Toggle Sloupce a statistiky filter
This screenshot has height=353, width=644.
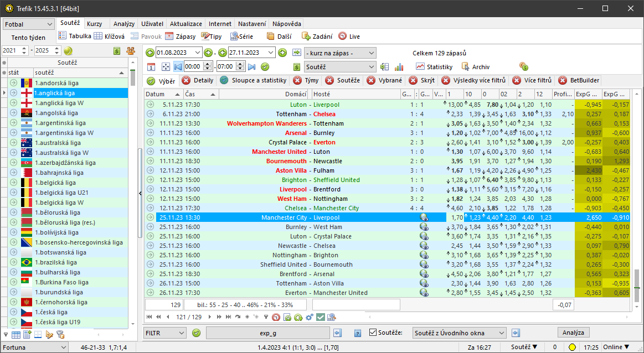[x=253, y=80]
